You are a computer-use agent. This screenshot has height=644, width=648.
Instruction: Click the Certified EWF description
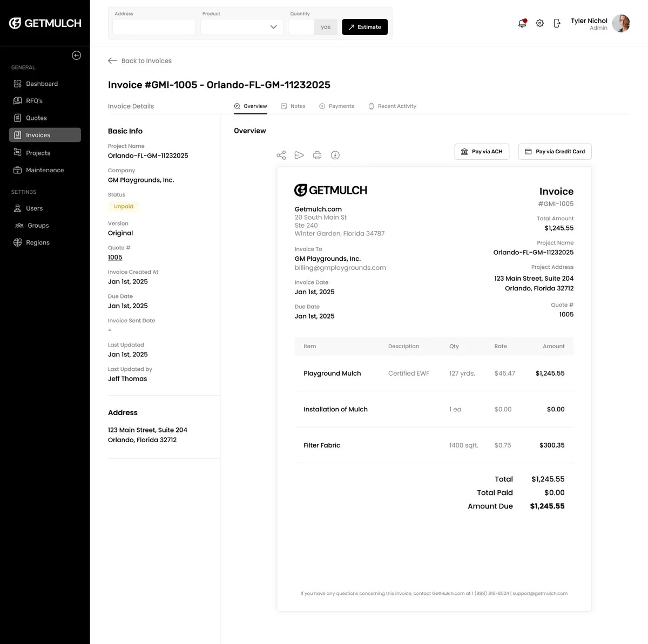coord(409,374)
